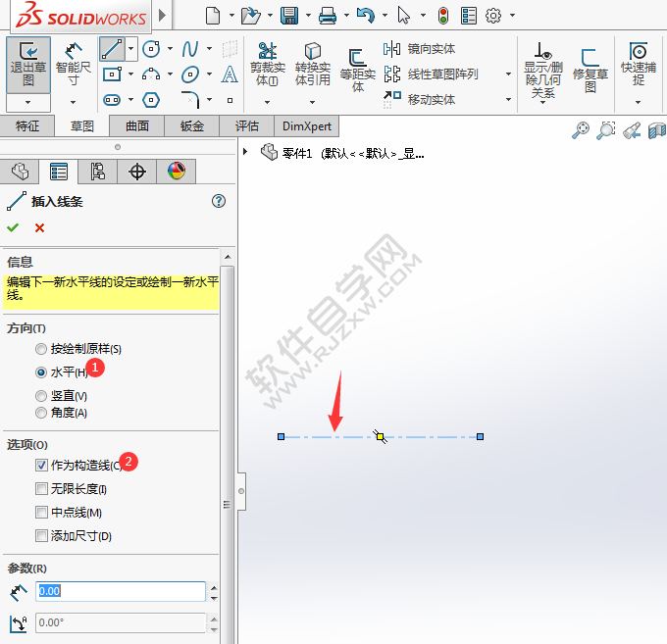Expand the Spline tool dropdown arrow
Screen dimensions: 667x644
click(x=209, y=49)
